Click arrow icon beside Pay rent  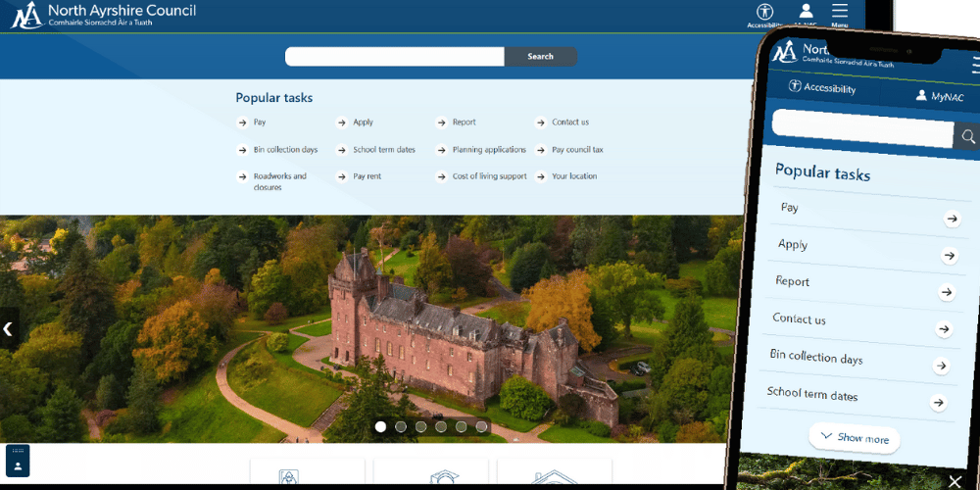tap(341, 176)
